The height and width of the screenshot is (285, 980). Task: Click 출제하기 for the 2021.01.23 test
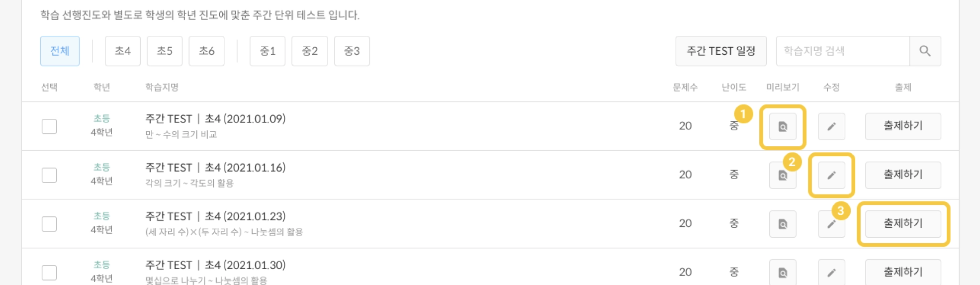[902, 224]
